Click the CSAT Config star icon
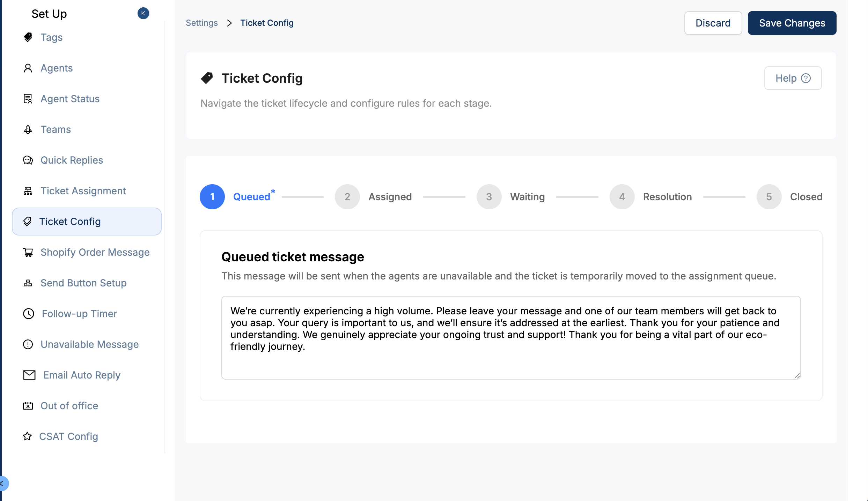 pyautogui.click(x=27, y=436)
